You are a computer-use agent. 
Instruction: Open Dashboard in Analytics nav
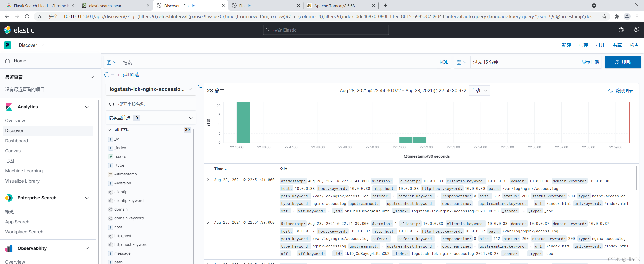[17, 141]
